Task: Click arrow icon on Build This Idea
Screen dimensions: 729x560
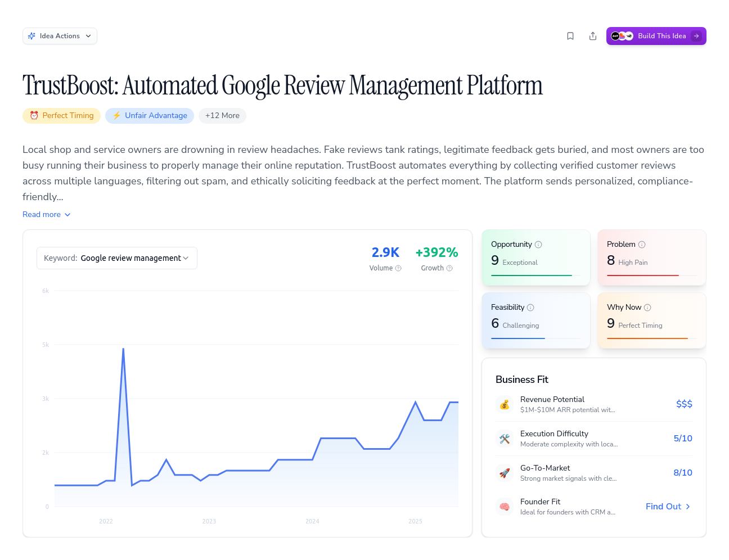Action: 696,36
